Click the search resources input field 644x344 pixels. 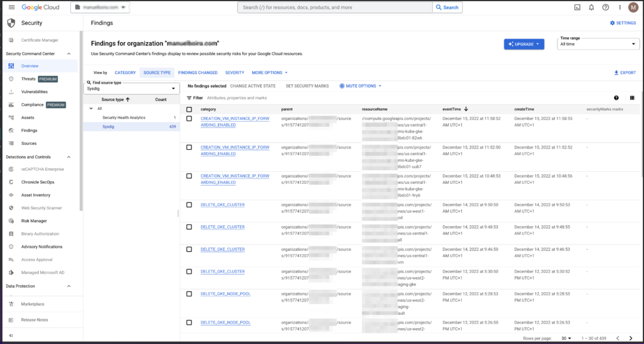pyautogui.click(x=335, y=7)
